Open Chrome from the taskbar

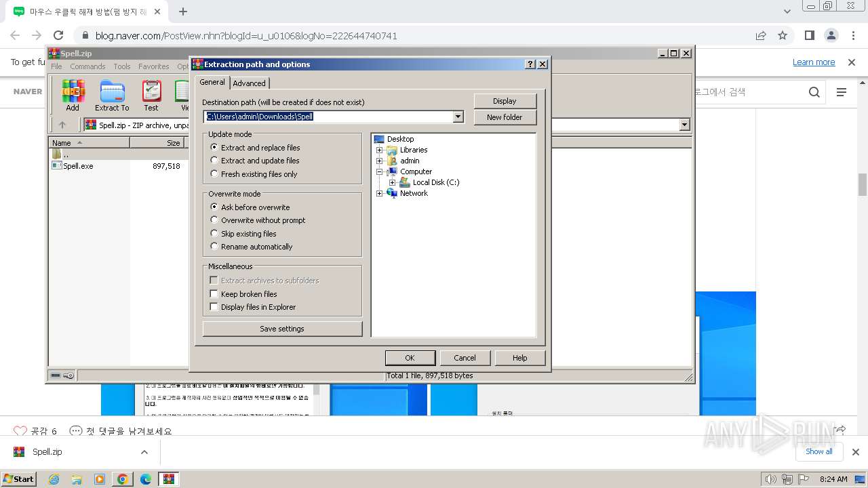click(x=123, y=479)
